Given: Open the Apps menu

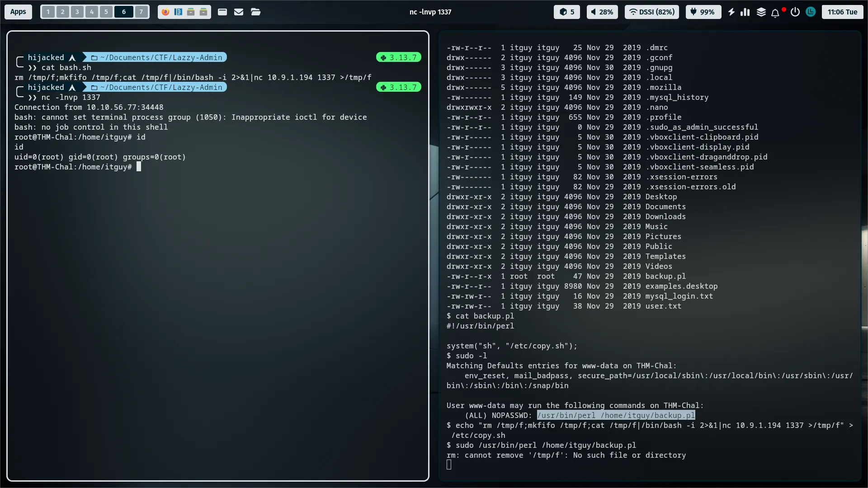Looking at the screenshot, I should point(18,12).
